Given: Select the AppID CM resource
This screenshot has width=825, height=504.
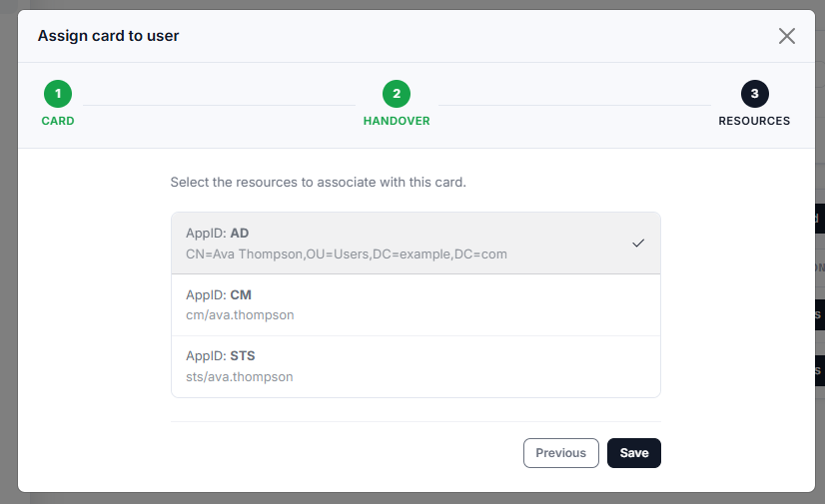Looking at the screenshot, I should click(x=415, y=304).
